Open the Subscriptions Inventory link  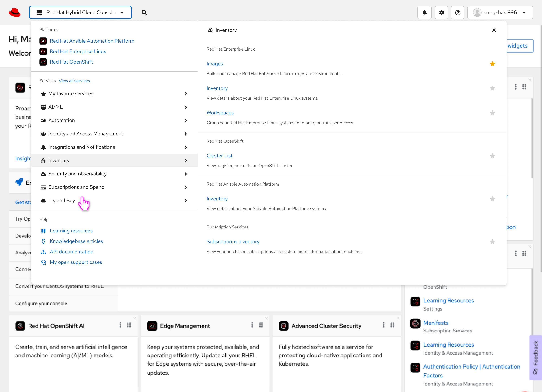(233, 242)
